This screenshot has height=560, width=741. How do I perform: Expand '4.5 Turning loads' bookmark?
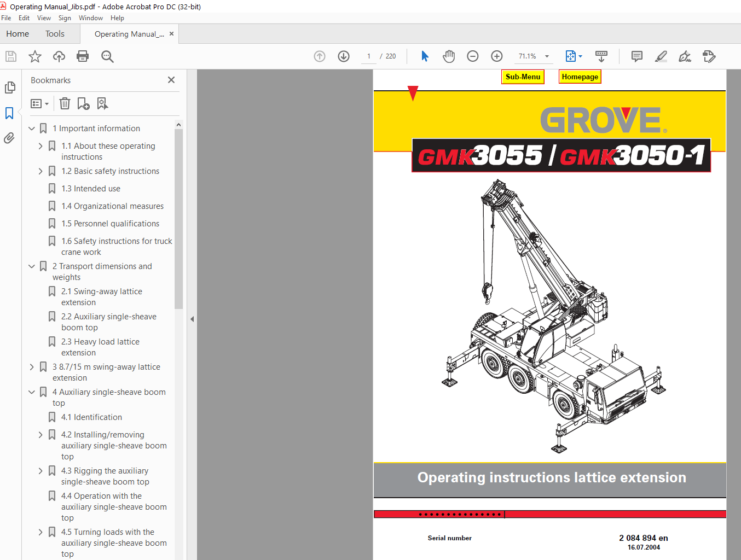pos(40,532)
